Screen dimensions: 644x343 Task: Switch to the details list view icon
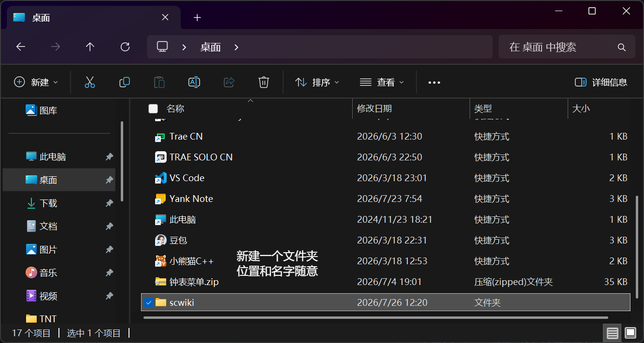[x=613, y=333]
